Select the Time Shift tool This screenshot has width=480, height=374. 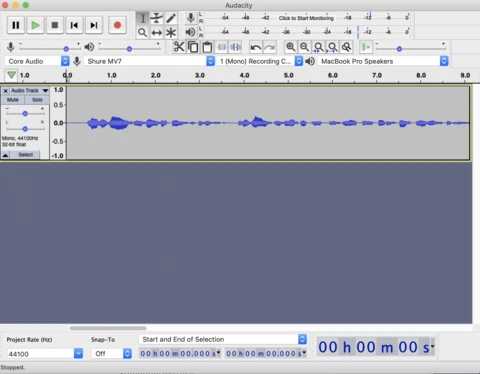pos(156,32)
